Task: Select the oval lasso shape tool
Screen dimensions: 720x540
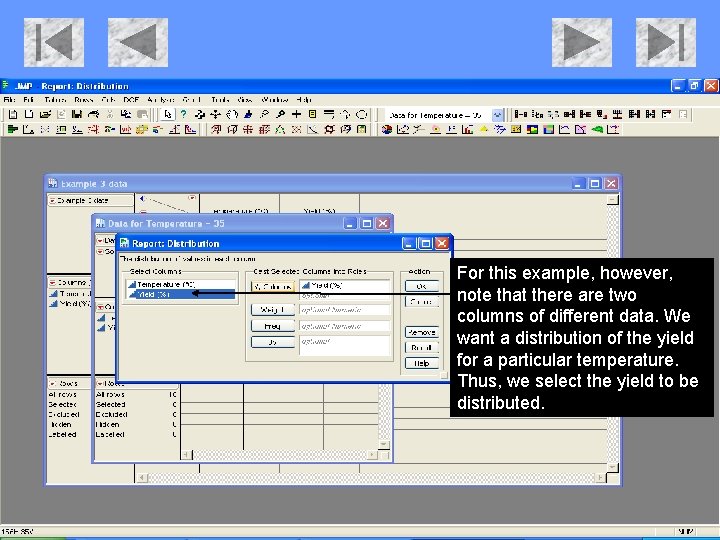Action: pos(362,114)
